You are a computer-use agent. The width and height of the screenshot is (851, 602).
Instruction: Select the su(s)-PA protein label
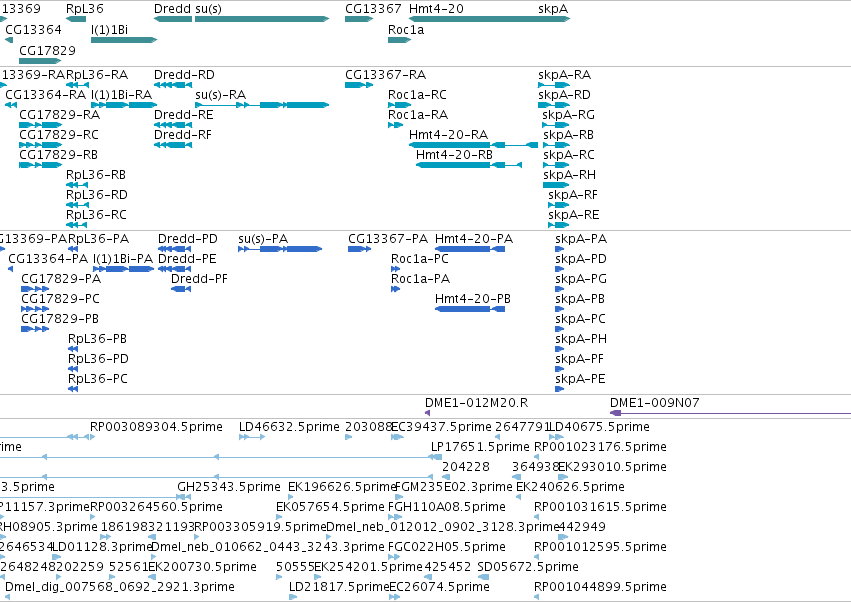[263, 239]
